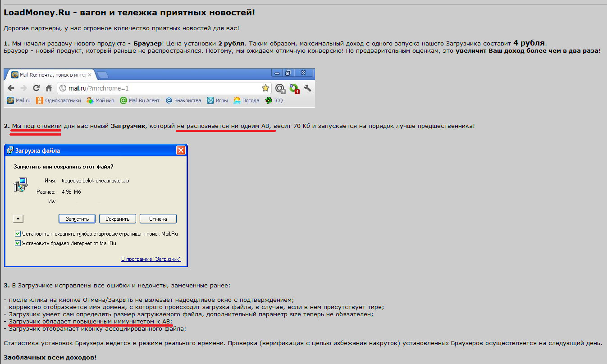Open the wrench settings menu
The height and width of the screenshot is (364, 607).
click(308, 88)
